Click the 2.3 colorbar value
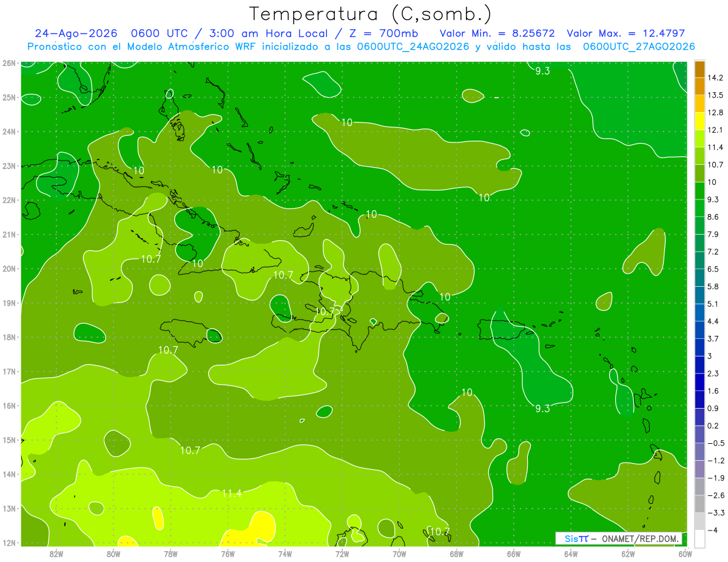The width and height of the screenshot is (728, 562). [713, 373]
